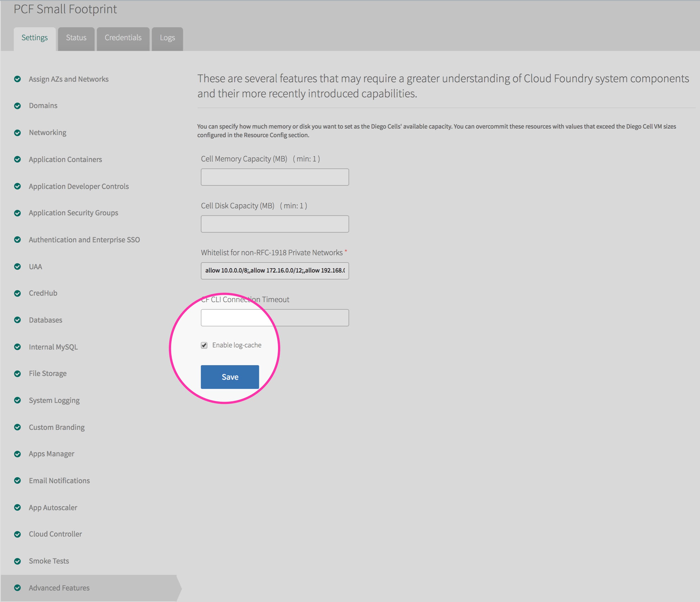Open the Cloud Controller settings page
The height and width of the screenshot is (602, 700).
[x=55, y=534]
